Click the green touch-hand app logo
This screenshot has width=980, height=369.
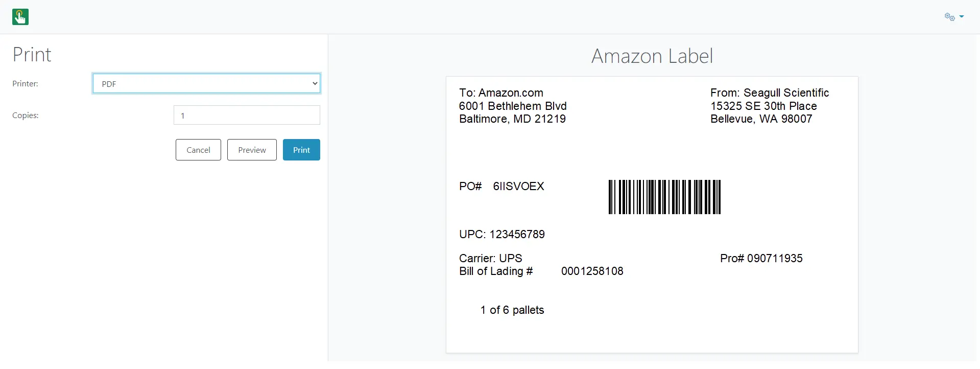tap(20, 17)
